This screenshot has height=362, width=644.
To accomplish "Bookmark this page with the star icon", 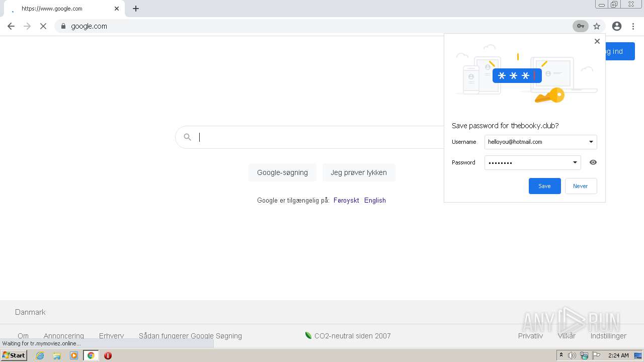I will [x=597, y=26].
